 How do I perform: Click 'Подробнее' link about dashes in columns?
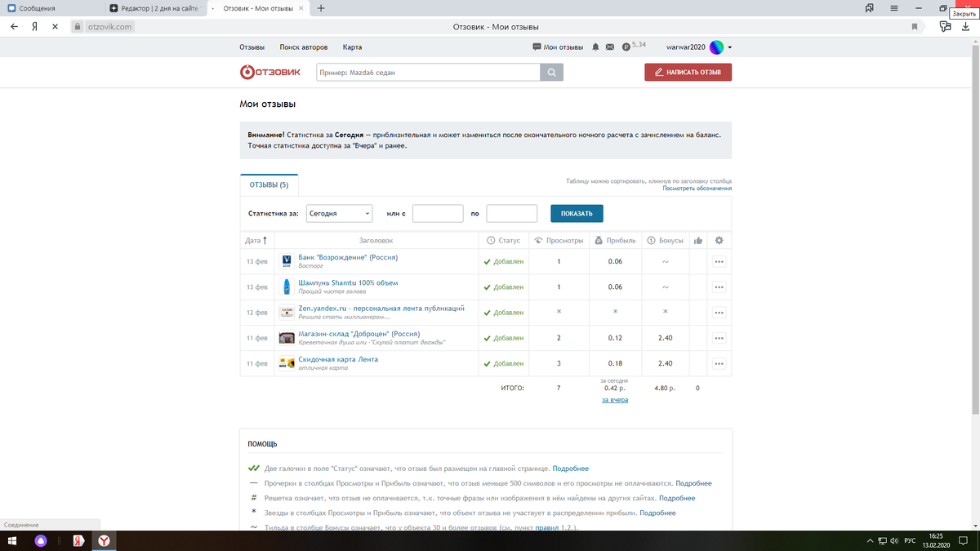point(693,483)
